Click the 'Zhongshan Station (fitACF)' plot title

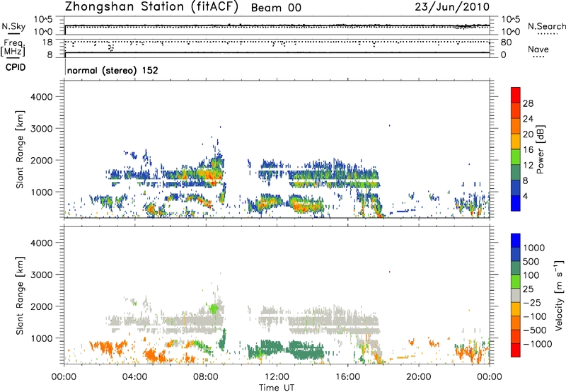coord(151,7)
